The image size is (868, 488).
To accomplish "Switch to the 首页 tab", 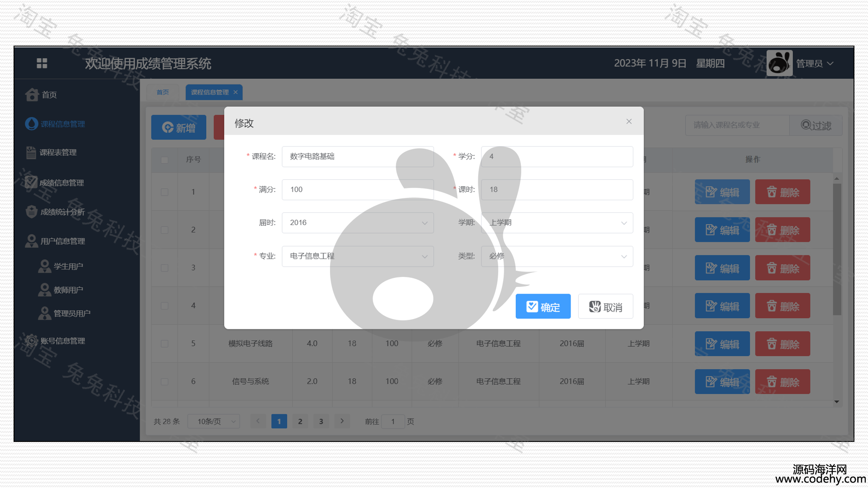I will (x=163, y=92).
